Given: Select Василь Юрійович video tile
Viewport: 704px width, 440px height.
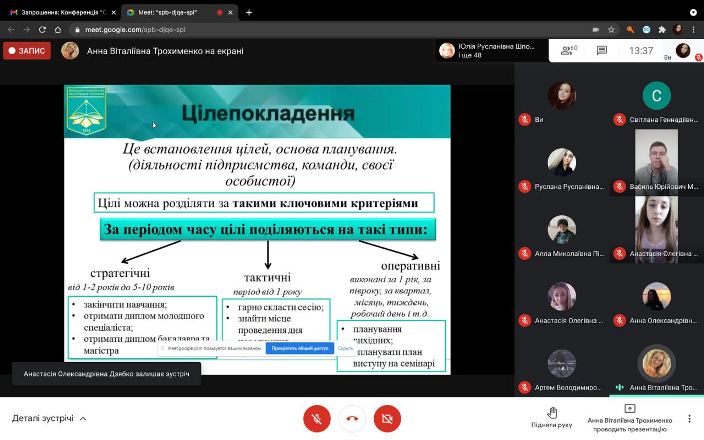Looking at the screenshot, I should [656, 163].
